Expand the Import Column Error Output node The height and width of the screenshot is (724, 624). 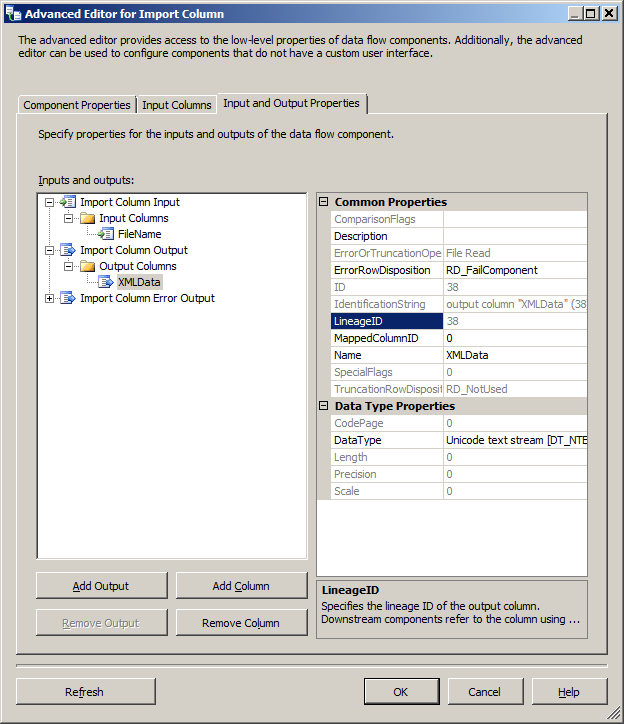[x=49, y=298]
